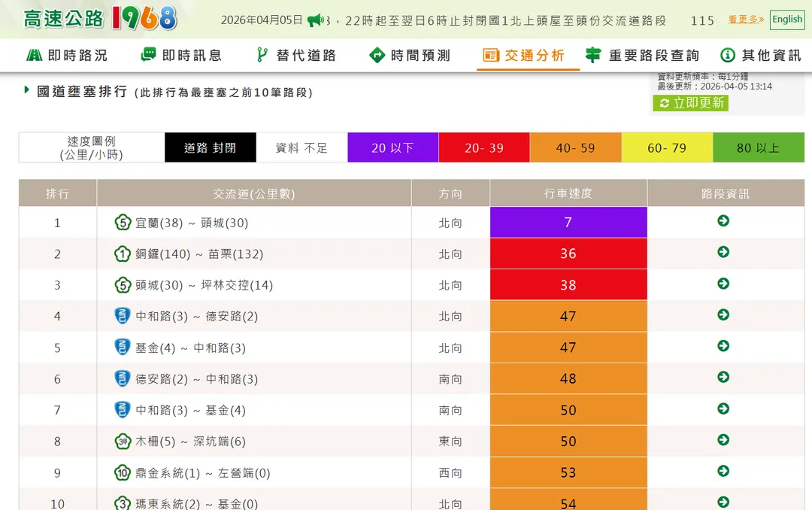The image size is (812, 510).
Task: Click the 60- 79 yellow legend swatch
Action: 667,147
